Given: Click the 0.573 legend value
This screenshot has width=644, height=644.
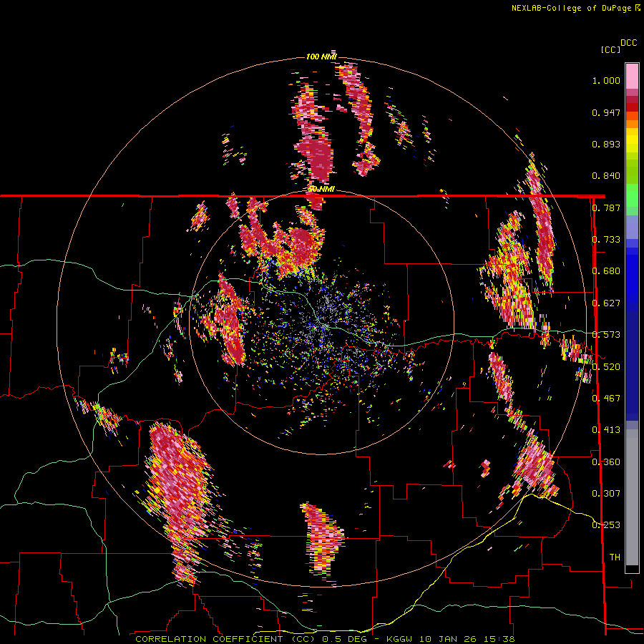Looking at the screenshot, I should pos(606,335).
